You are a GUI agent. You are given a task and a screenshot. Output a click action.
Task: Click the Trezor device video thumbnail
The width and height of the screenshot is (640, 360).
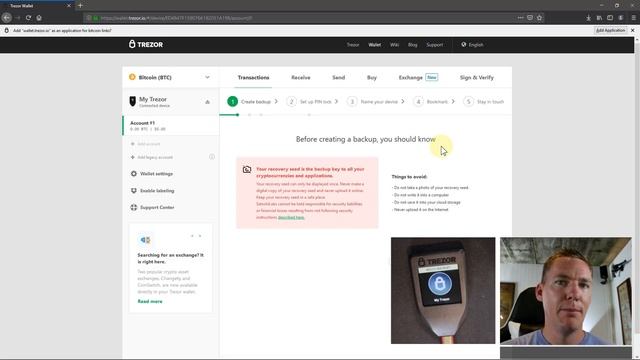[x=443, y=291]
